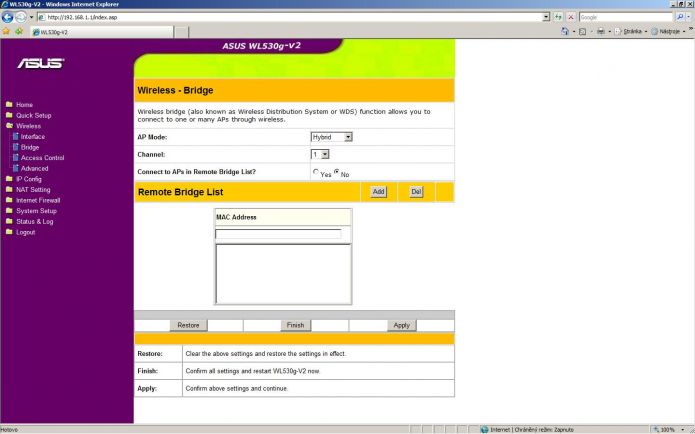
Task: Click the browser Back arrow button
Action: click(8, 17)
